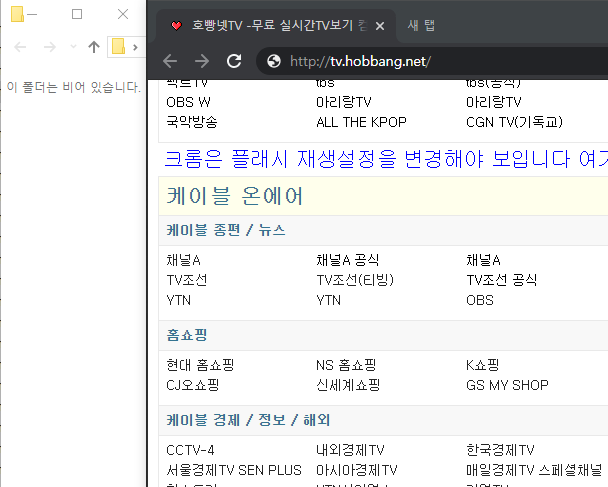The height and width of the screenshot is (487, 608).
Task: Open 아리랑TV link in right column
Action: click(494, 102)
